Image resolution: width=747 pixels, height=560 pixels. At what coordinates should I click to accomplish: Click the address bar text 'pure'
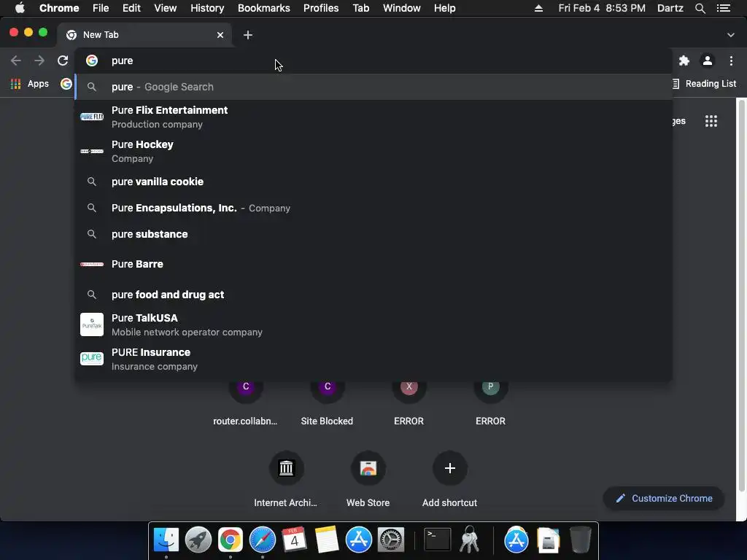(x=122, y=61)
